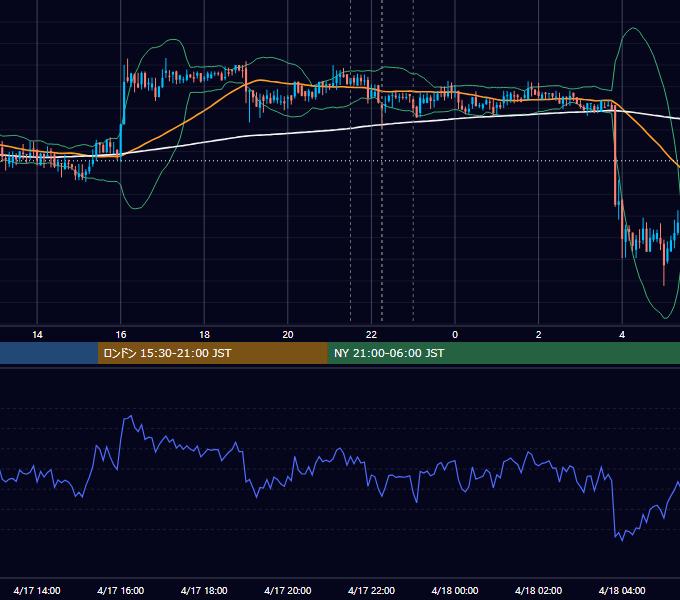The image size is (680, 600).
Task: Select the blue session bar before ロンドン
Action: tap(49, 353)
